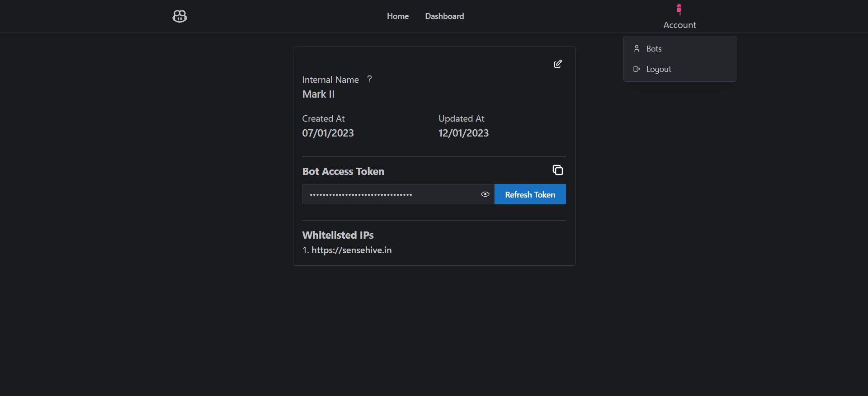Image resolution: width=868 pixels, height=396 pixels.
Task: Click the site logo in the header
Action: [x=179, y=16]
